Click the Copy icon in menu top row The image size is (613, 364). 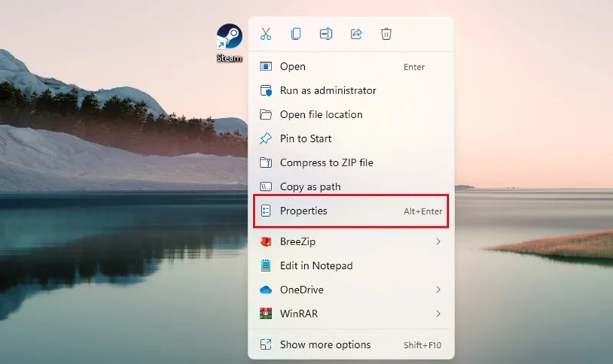(x=296, y=34)
